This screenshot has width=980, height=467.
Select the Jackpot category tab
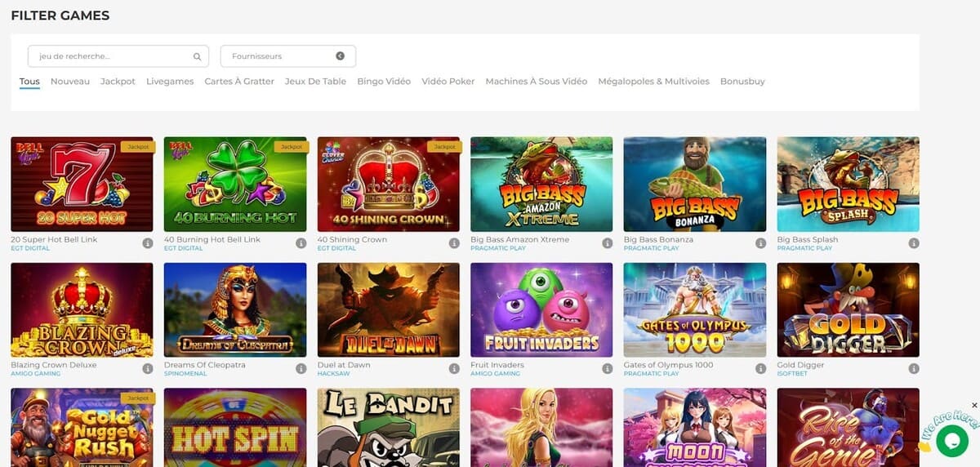(x=118, y=82)
